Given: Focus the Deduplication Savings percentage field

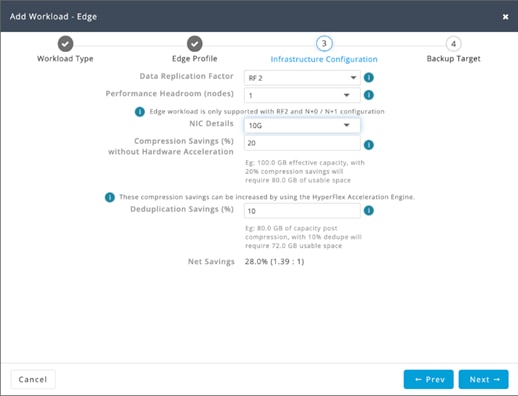Looking at the screenshot, I should tap(302, 211).
